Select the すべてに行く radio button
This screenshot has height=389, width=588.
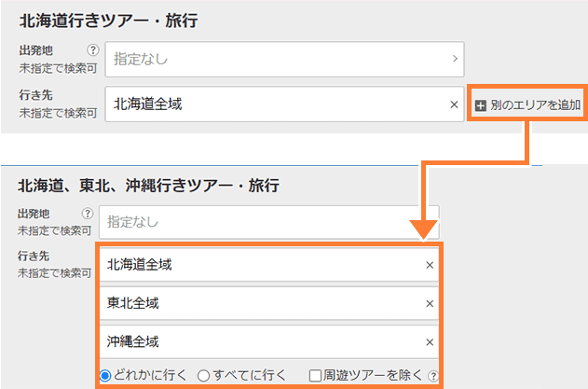click(203, 375)
